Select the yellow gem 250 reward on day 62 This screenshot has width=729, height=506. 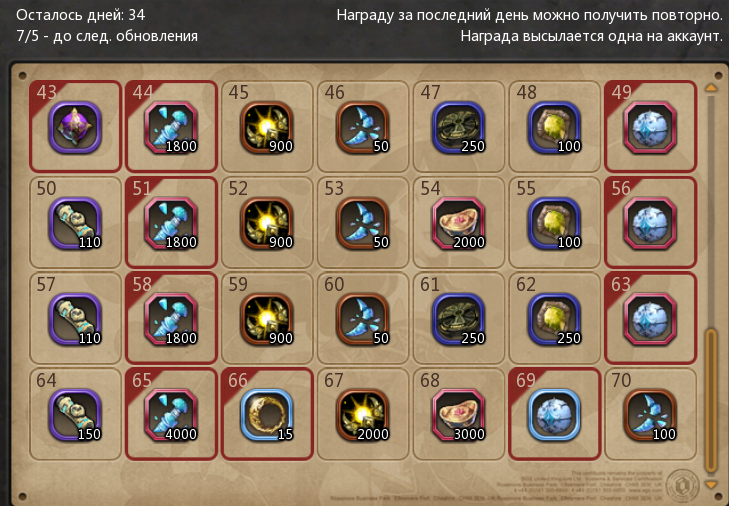pyautogui.click(x=554, y=319)
